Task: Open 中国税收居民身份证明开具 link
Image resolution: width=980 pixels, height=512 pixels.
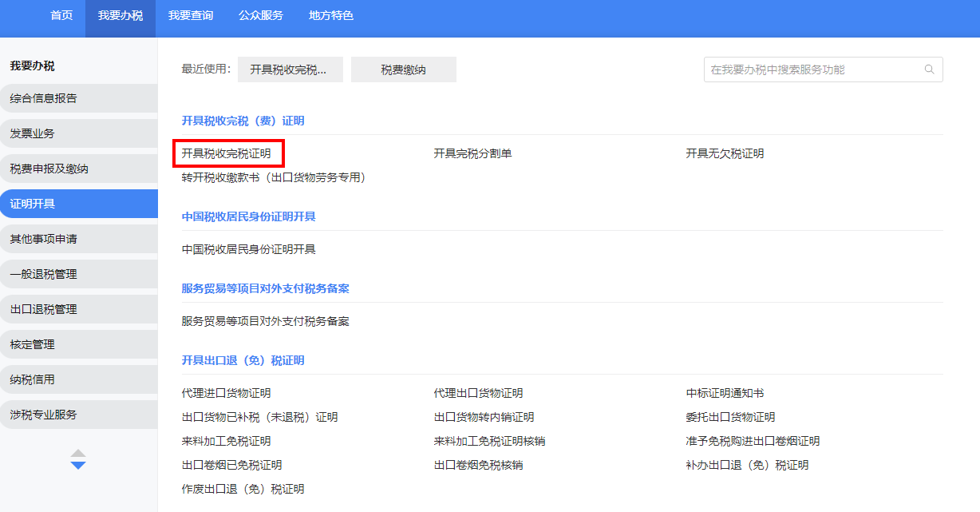Action: pyautogui.click(x=249, y=249)
